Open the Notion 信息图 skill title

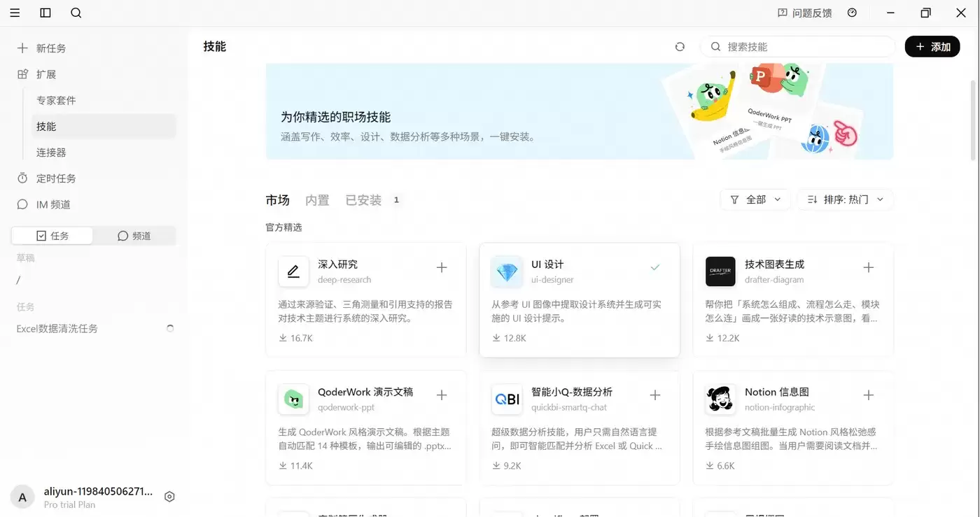pos(777,392)
